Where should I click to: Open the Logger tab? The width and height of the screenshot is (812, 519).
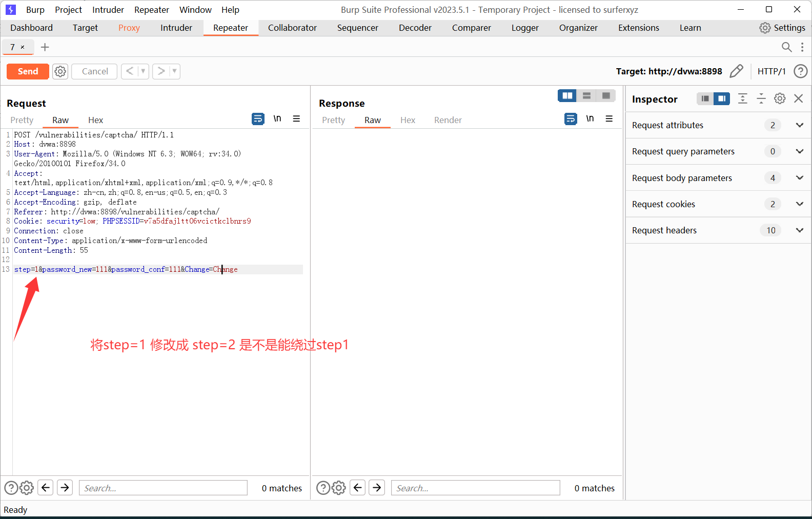pyautogui.click(x=525, y=28)
